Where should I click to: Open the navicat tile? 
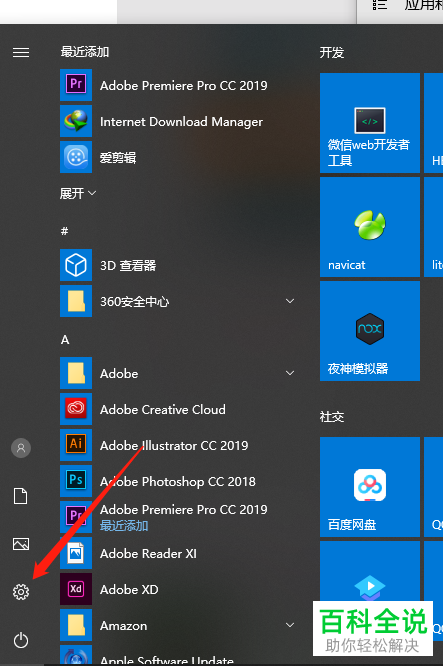[370, 227]
